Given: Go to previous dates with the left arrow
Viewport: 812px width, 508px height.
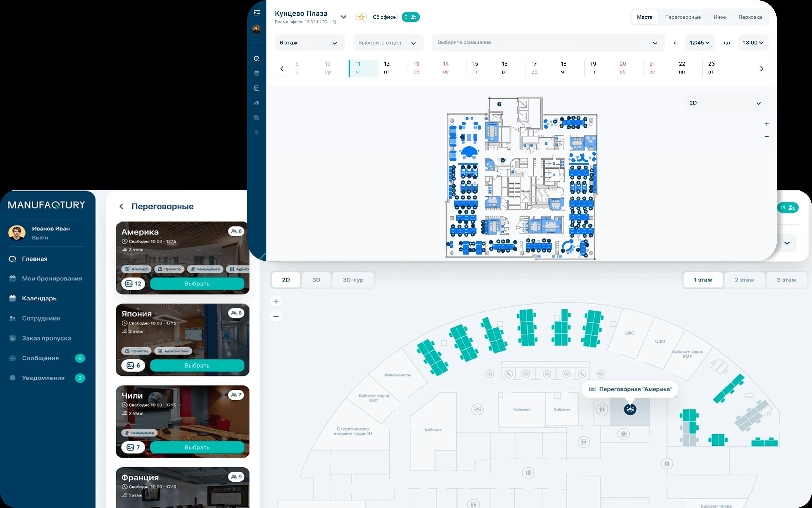Looking at the screenshot, I should click(x=282, y=69).
